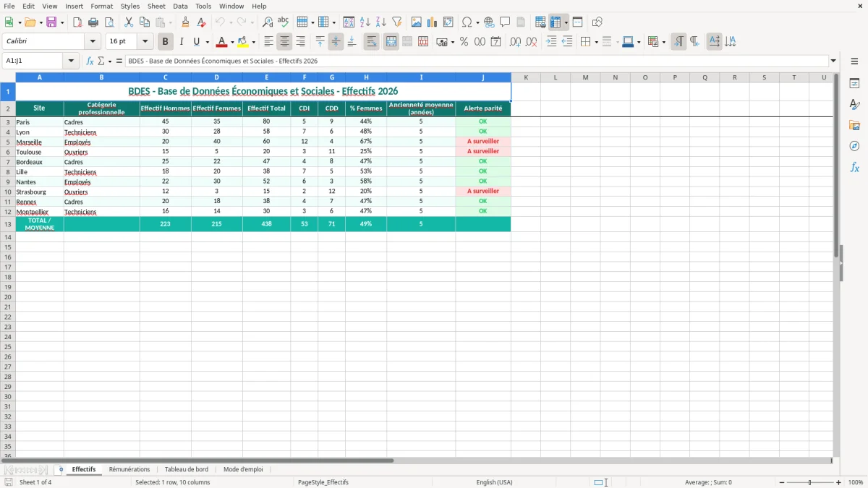Image resolution: width=868 pixels, height=488 pixels.
Task: Insert a chart
Action: [x=433, y=22]
